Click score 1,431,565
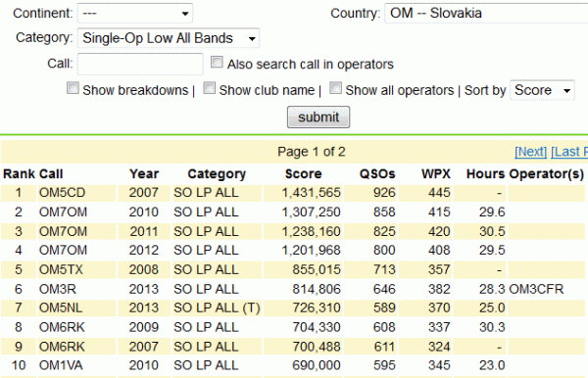 pos(312,193)
